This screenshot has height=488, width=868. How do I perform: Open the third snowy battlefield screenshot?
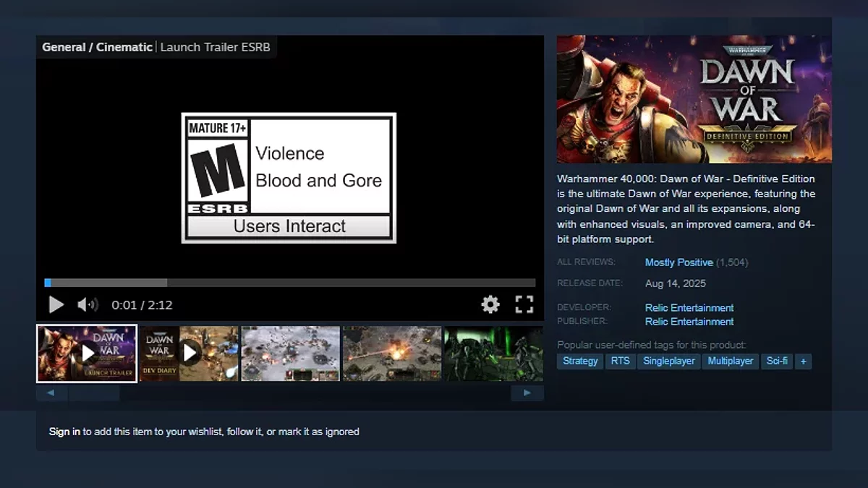point(290,354)
